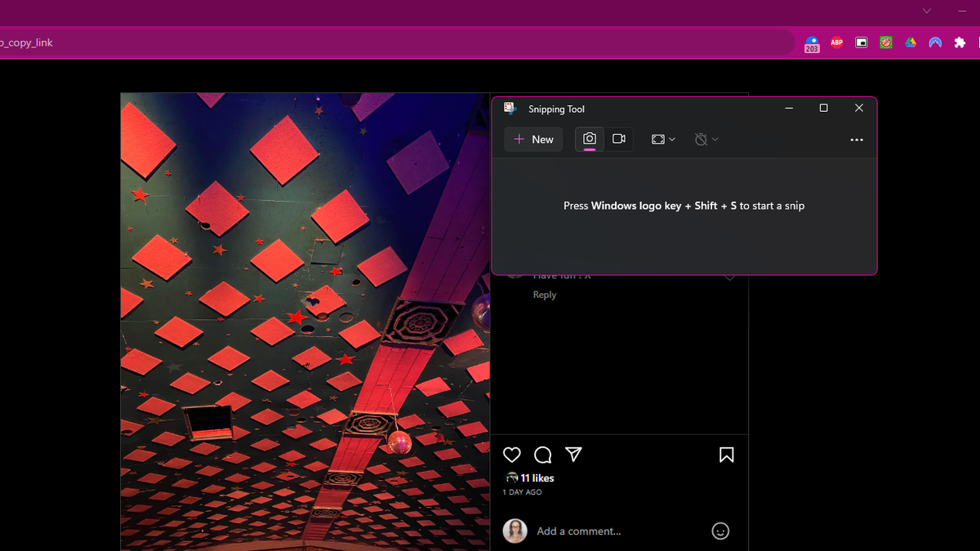Click the Adblock Plus extension icon
Screen dimensions: 980x551
(836, 42)
